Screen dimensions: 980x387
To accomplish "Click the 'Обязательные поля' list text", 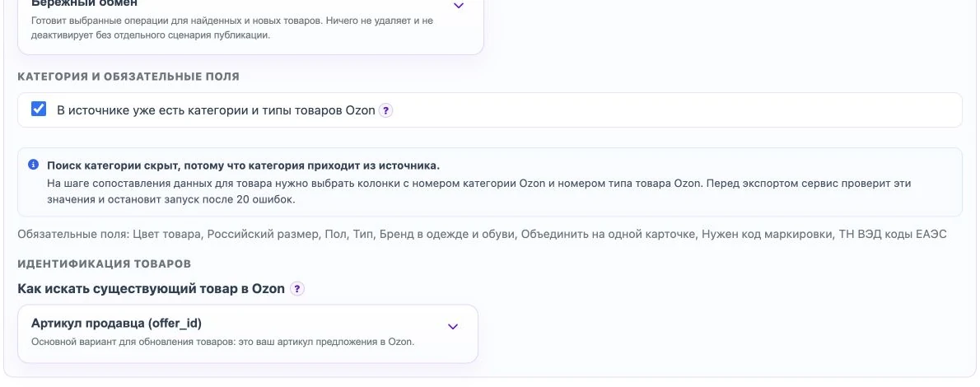I will (482, 235).
